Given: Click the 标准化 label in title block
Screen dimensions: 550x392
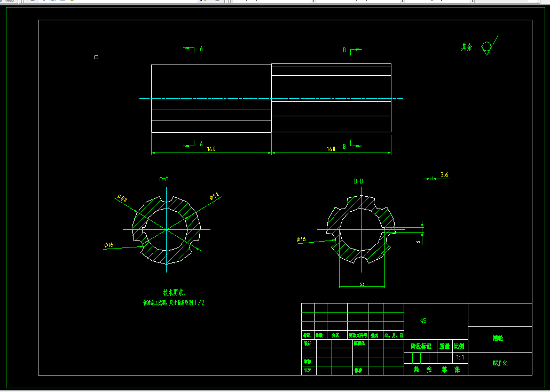Looking at the screenshot, I should (359, 343).
